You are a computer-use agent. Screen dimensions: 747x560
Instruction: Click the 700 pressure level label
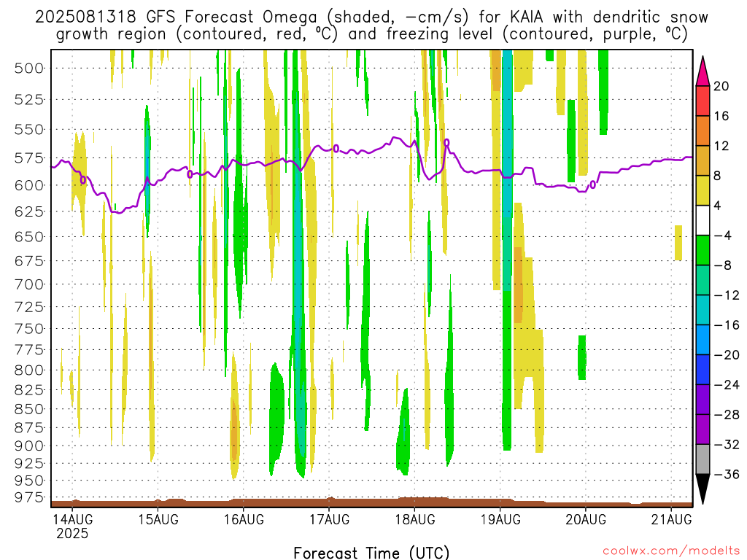click(x=28, y=284)
